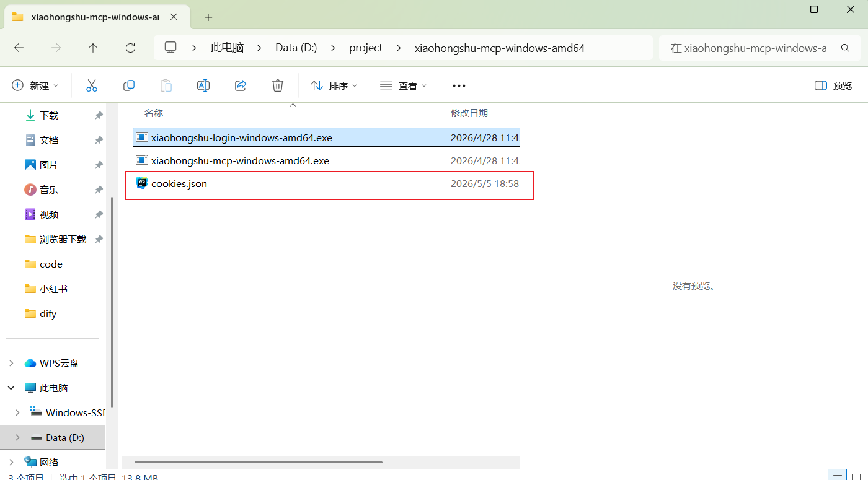The width and height of the screenshot is (868, 480).
Task: Expand chevron after 此电脑 in address bar
Action: pos(260,48)
